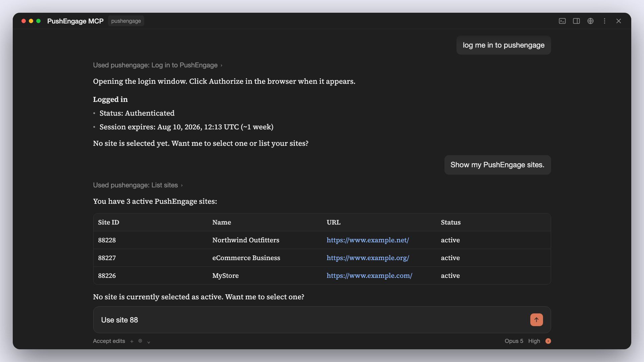Image resolution: width=644 pixels, height=362 pixels.
Task: Click the active status in MyStore row
Action: click(x=450, y=276)
